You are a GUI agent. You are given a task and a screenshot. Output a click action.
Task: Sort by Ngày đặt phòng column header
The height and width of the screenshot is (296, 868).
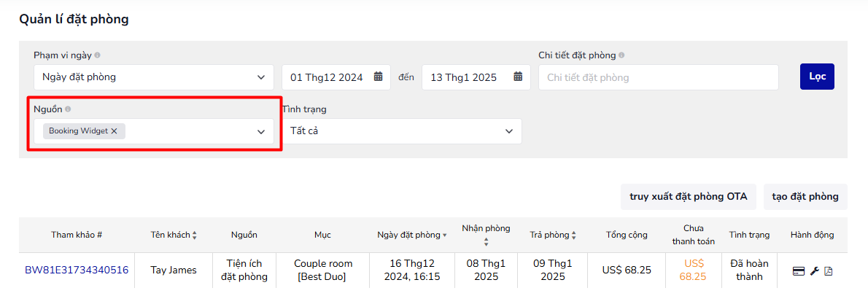(445, 235)
